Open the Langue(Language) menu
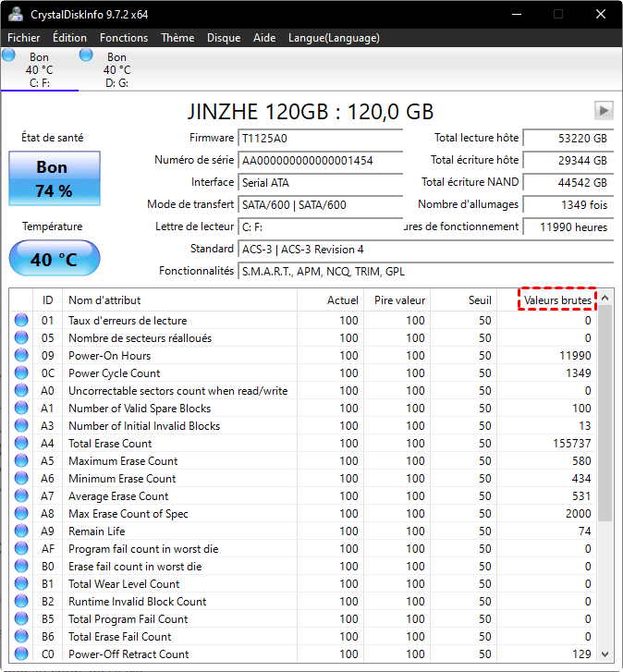623x672 pixels. click(x=334, y=38)
